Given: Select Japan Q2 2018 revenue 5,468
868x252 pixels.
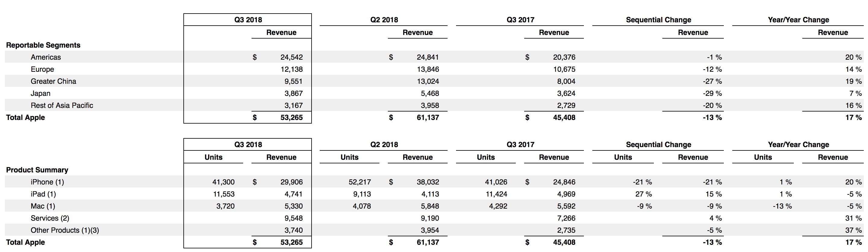Looking at the screenshot, I should pos(429,94).
